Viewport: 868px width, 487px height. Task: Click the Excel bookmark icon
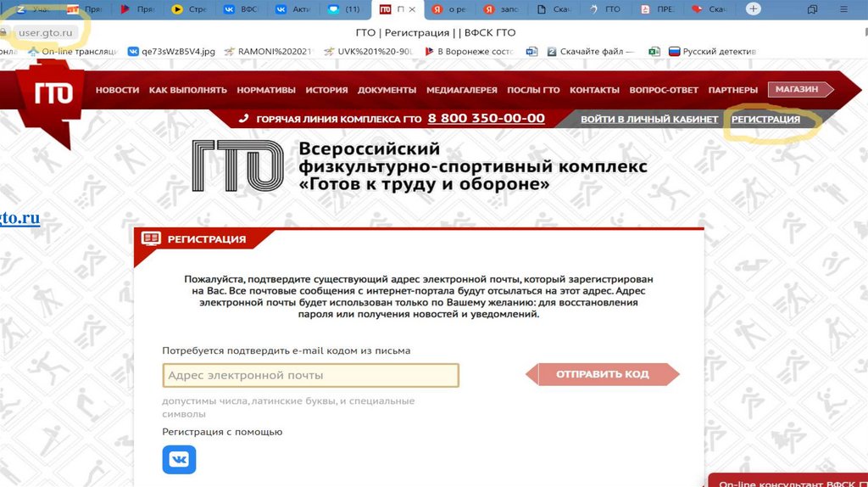click(654, 52)
